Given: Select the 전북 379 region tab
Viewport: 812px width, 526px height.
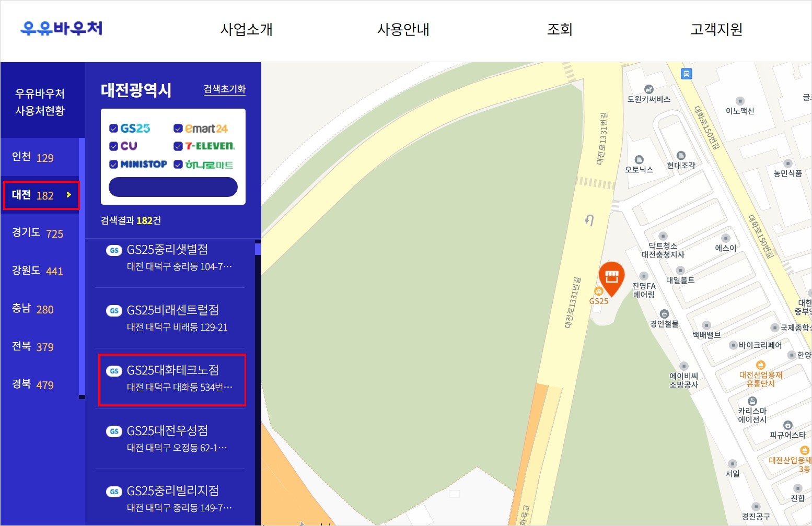Looking at the screenshot, I should pos(40,346).
